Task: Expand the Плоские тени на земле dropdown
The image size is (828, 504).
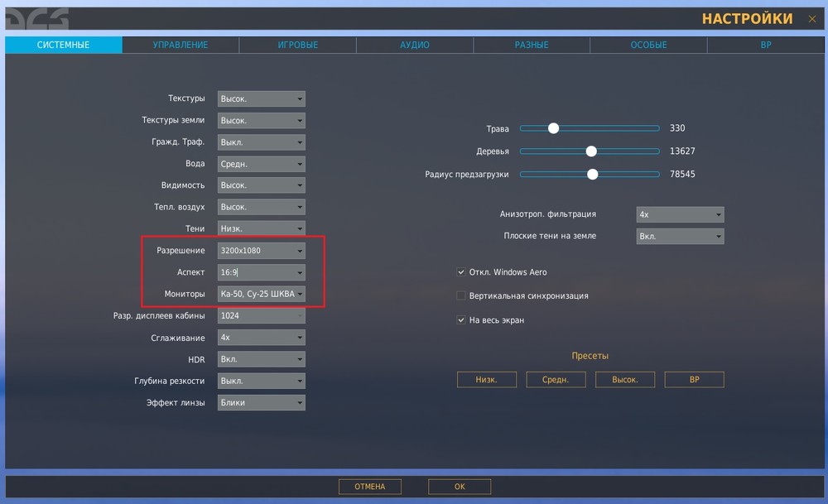Action: pos(680,236)
